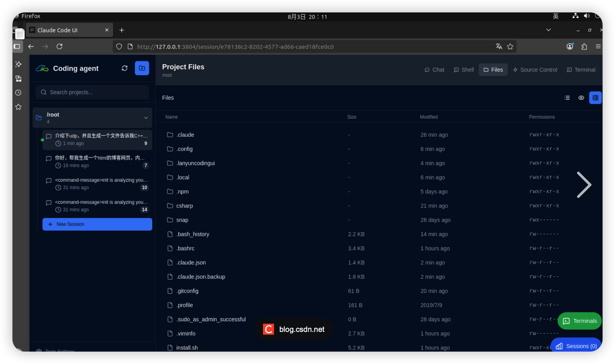
Task: Click the translate page icon in address bar
Action: 499,47
